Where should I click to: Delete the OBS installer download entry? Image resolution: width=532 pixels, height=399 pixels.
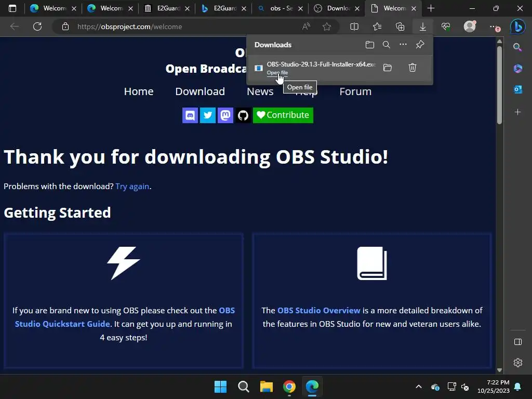coord(413,68)
